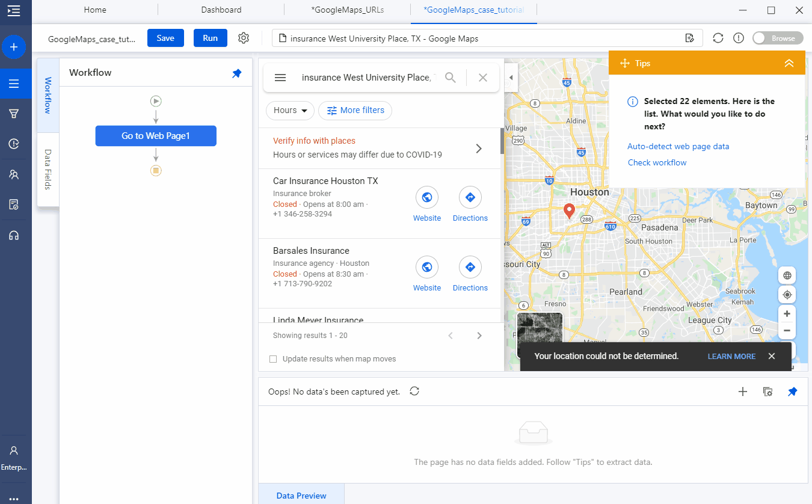The image size is (812, 504).
Task: Click the workflow end stop node
Action: click(x=156, y=171)
